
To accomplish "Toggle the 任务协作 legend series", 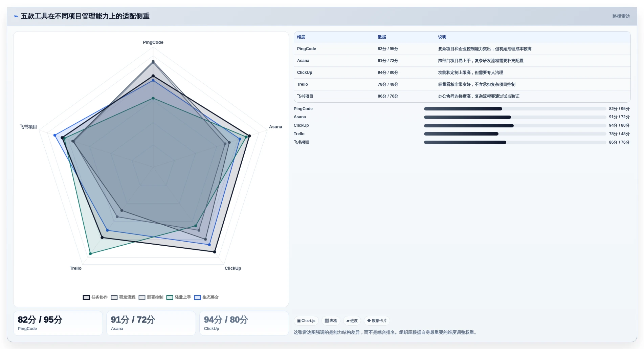I will 95,297.
